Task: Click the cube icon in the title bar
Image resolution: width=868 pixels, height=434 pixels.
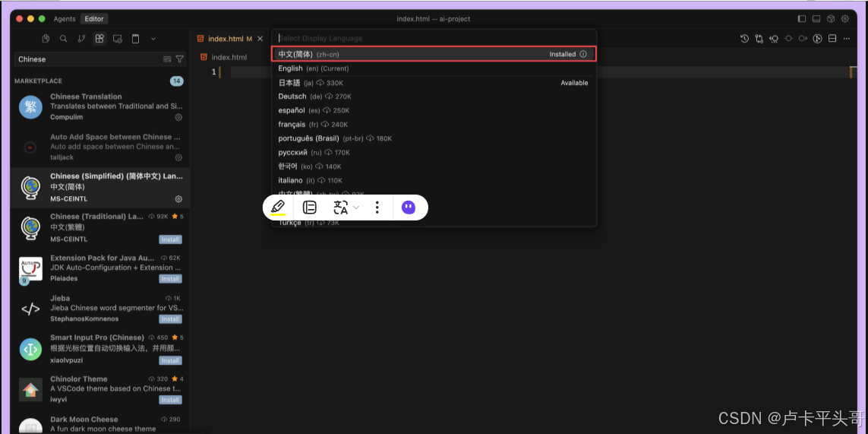Action: [830, 19]
